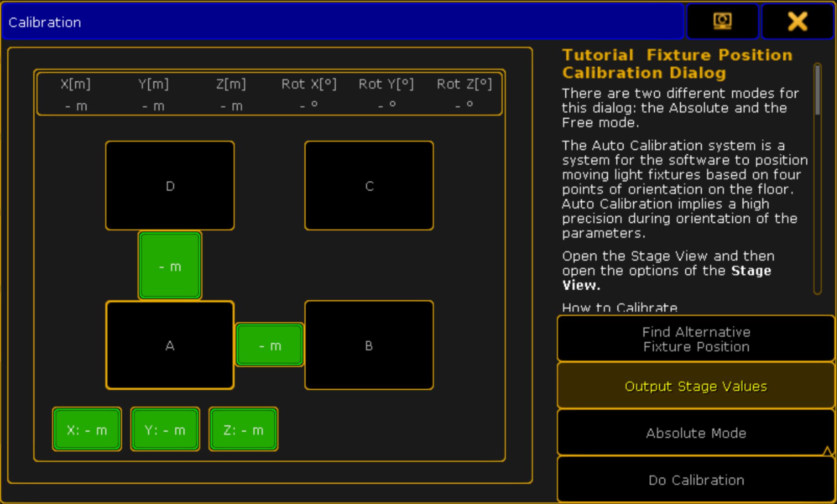
Task: Select calibration point D box
Action: pyautogui.click(x=170, y=186)
